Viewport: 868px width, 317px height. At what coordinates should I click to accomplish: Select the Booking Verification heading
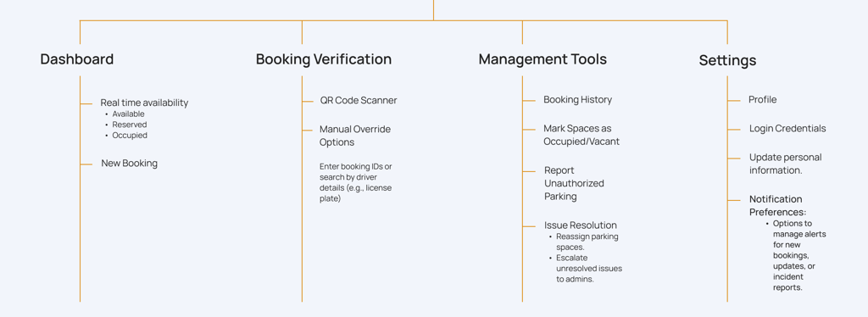(x=324, y=59)
